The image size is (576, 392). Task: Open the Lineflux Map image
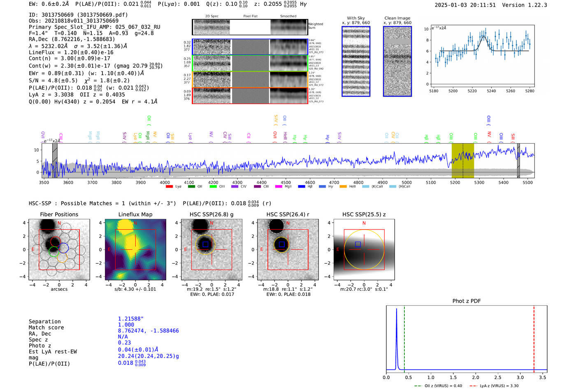[x=135, y=249]
